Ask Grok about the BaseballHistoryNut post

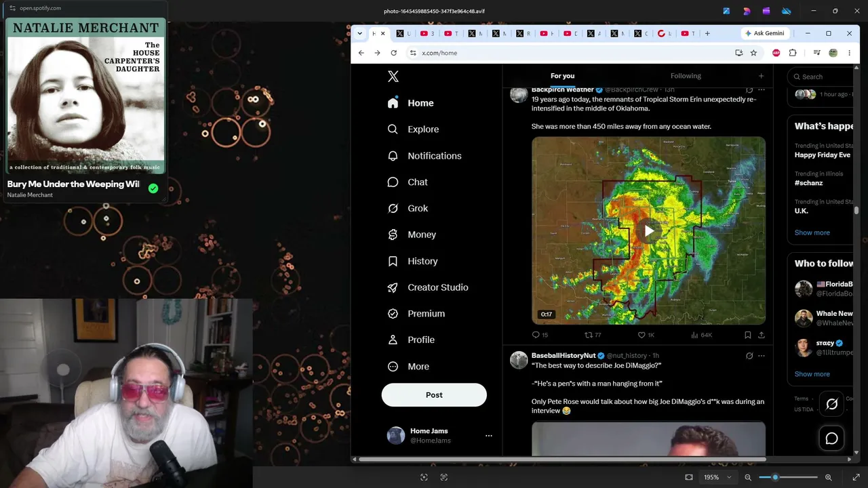tap(749, 355)
